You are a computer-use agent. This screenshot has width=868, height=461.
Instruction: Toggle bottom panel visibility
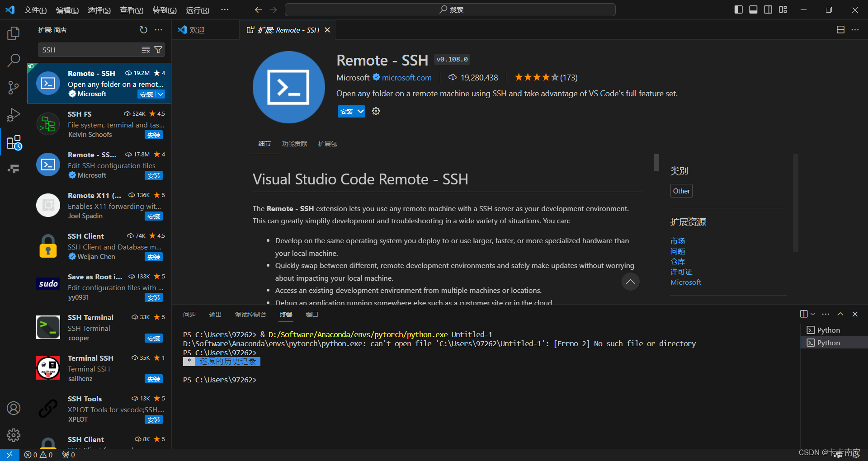pyautogui.click(x=753, y=9)
